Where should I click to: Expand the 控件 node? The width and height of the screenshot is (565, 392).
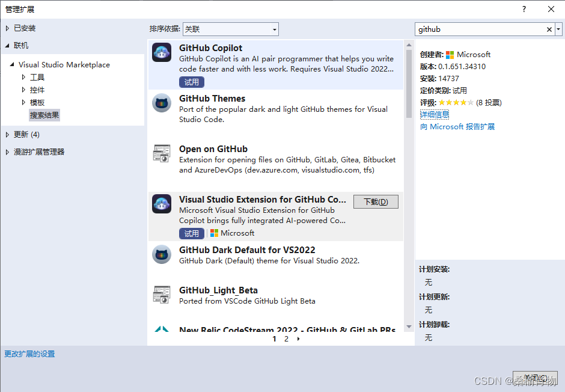pyautogui.click(x=23, y=90)
